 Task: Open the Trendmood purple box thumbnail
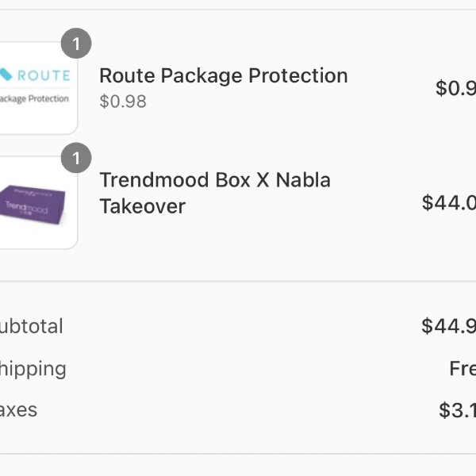click(38, 202)
